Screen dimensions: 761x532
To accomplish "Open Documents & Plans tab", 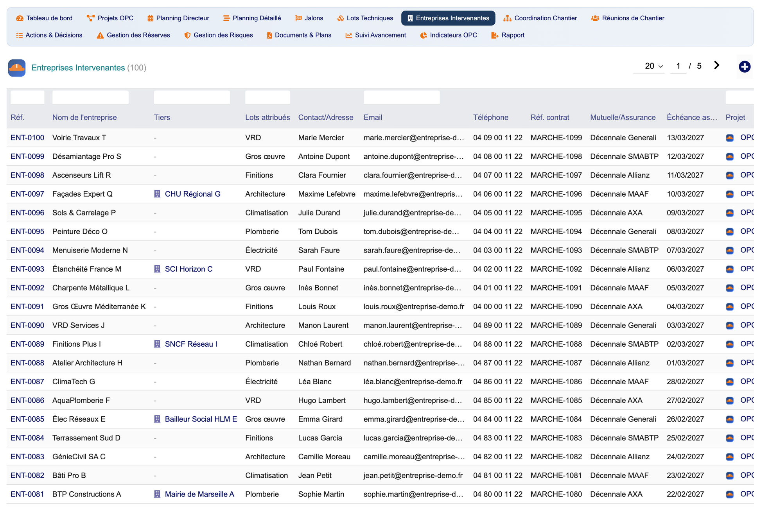I will click(x=299, y=35).
